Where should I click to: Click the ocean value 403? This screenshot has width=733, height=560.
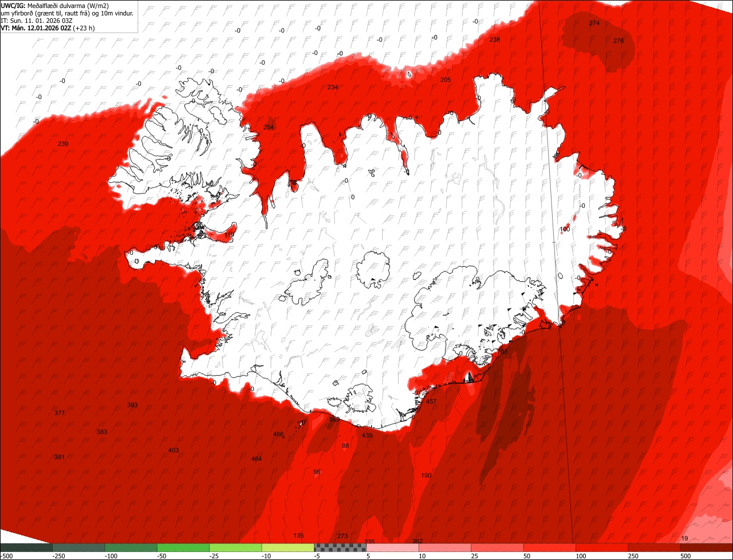(174, 450)
